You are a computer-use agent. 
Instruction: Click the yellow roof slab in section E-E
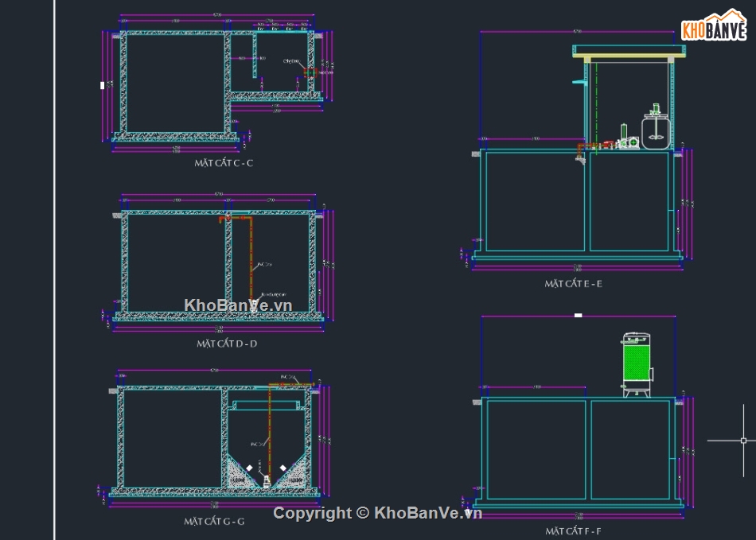[627, 56]
